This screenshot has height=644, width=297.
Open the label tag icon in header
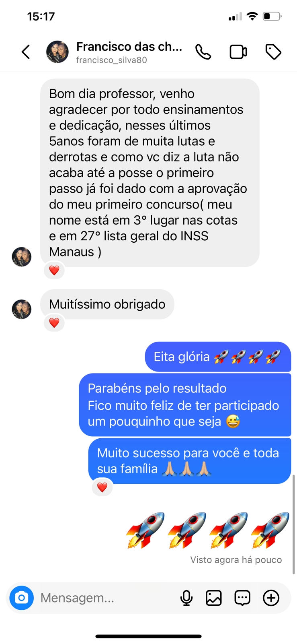click(273, 52)
